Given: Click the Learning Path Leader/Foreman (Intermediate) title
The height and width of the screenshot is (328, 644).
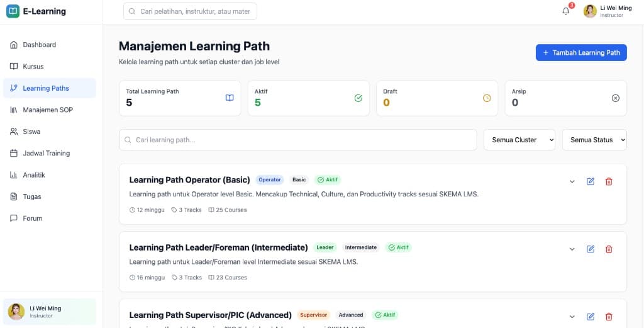Looking at the screenshot, I should (x=218, y=247).
